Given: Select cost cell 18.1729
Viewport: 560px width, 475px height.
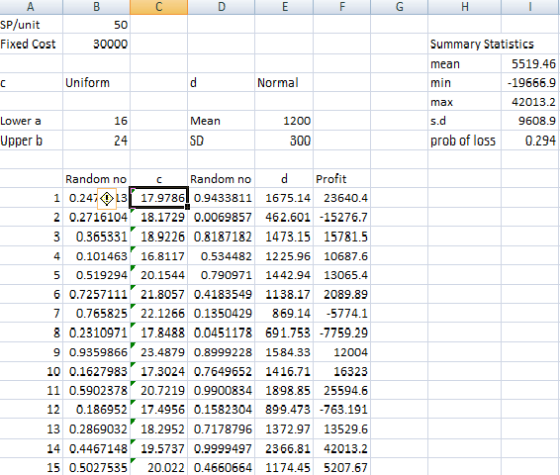Looking at the screenshot, I should coord(159,217).
